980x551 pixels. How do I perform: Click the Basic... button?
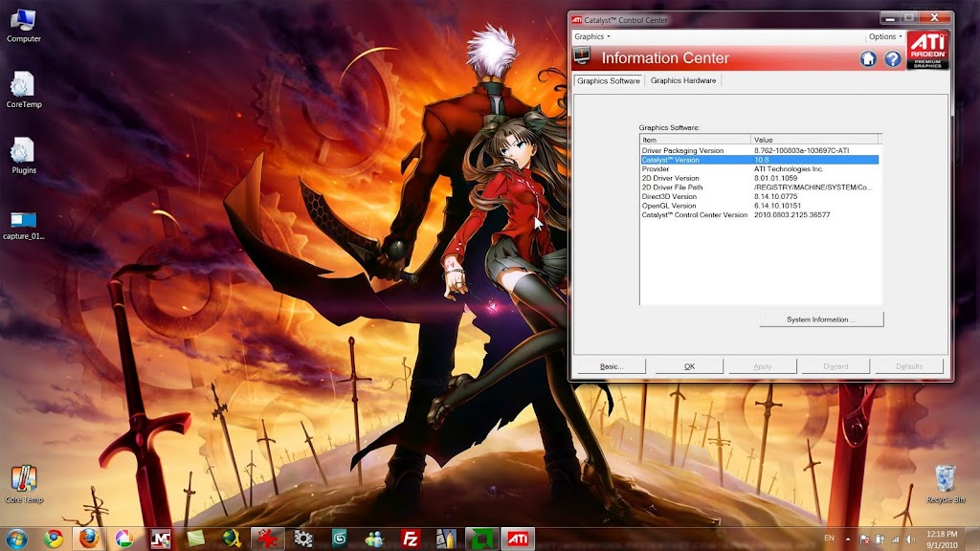612,366
